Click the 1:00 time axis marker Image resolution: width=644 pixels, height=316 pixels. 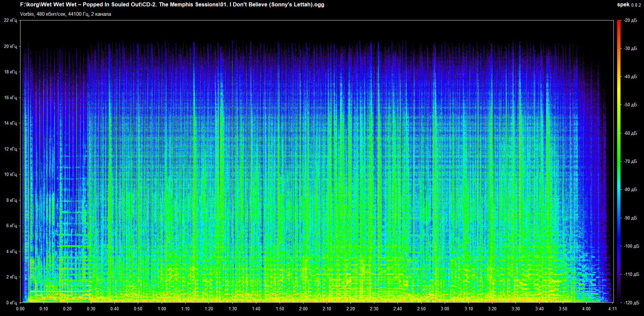point(162,309)
